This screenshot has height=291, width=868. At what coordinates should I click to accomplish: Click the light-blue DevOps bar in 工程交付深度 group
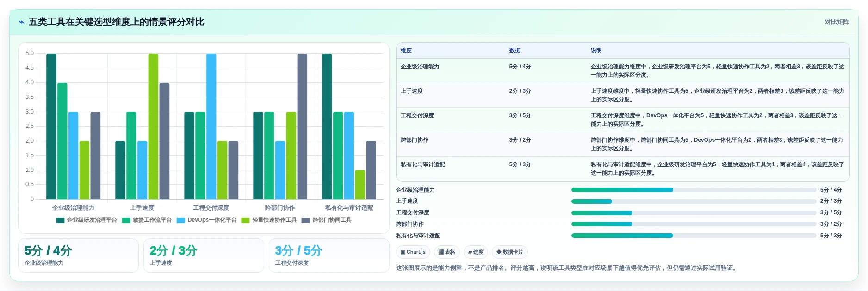211,126
